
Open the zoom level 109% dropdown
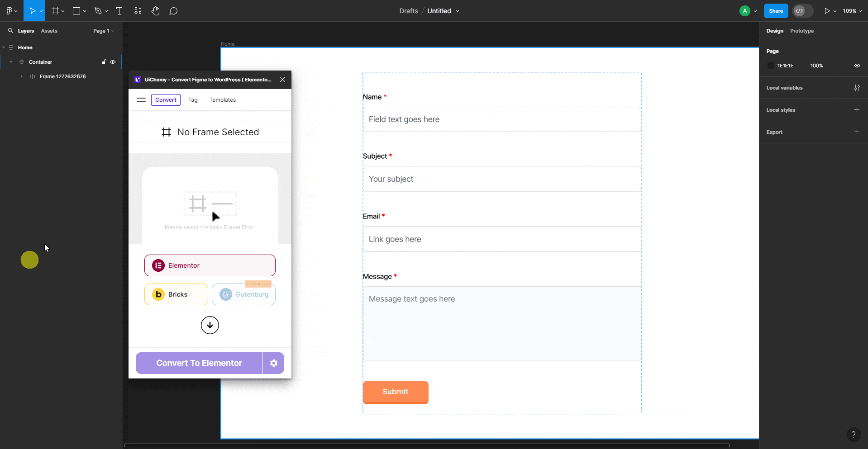[x=851, y=10]
